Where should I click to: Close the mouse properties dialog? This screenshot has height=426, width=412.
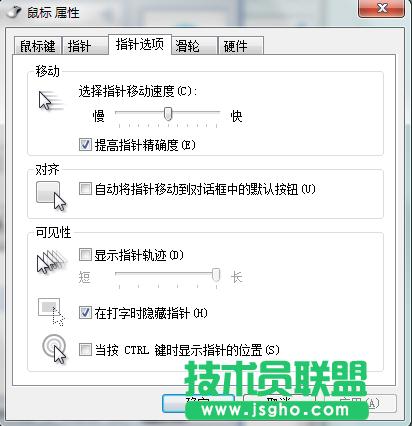pos(382,8)
